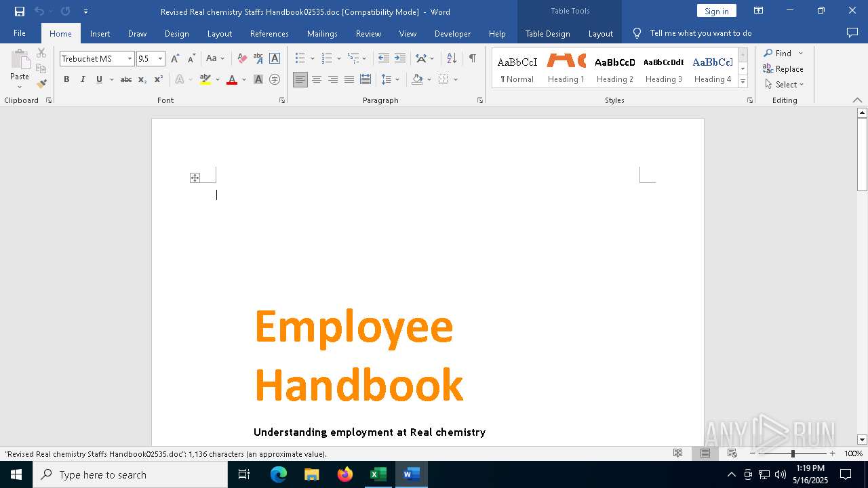Viewport: 868px width, 488px height.
Task: Toggle Underline formatting
Action: [99, 79]
